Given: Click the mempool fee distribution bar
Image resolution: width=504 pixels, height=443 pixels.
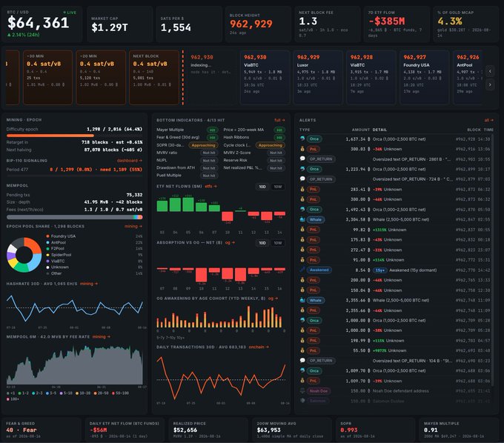Looking at the screenshot, I should tap(74, 217).
